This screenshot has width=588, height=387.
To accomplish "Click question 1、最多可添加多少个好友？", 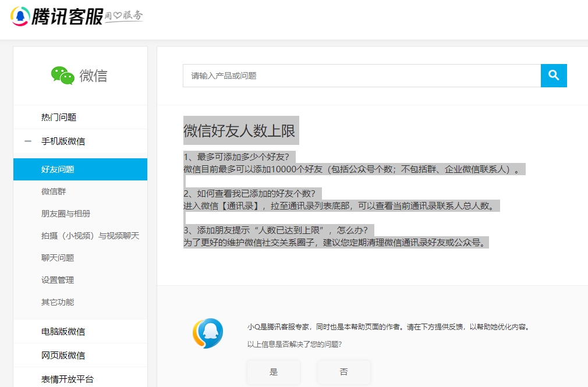I will (236, 157).
